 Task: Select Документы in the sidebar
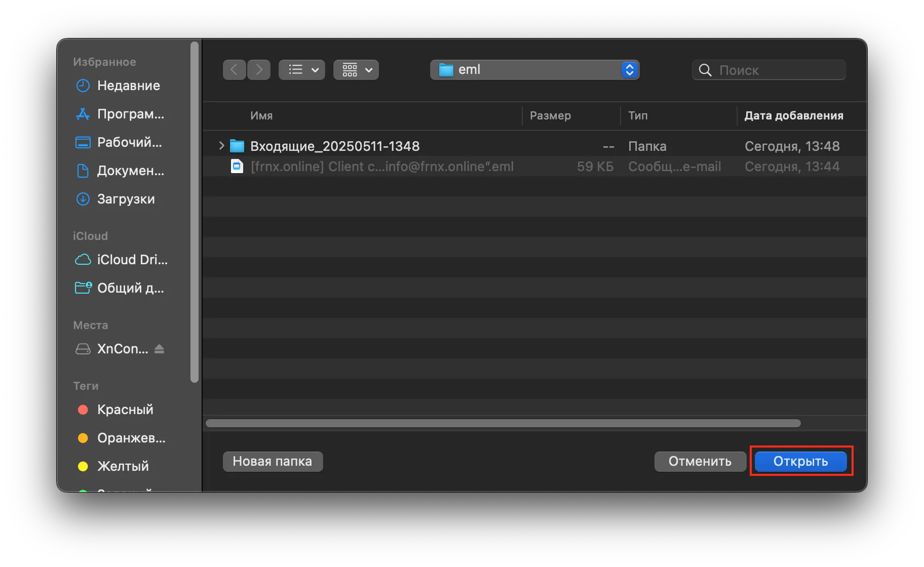(130, 171)
